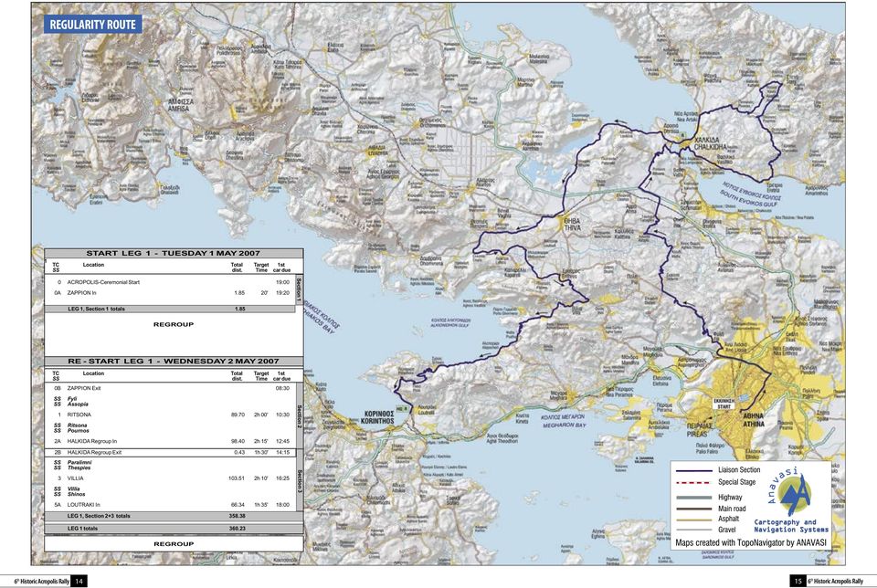This screenshot has height=588, width=877.
Task: Click the ΧΑΛΚΙΔΑ CHALKIDHA city label
Action: [x=711, y=142]
